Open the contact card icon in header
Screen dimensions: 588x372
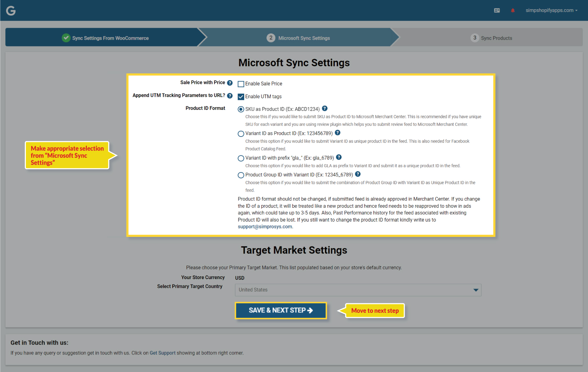497,11
